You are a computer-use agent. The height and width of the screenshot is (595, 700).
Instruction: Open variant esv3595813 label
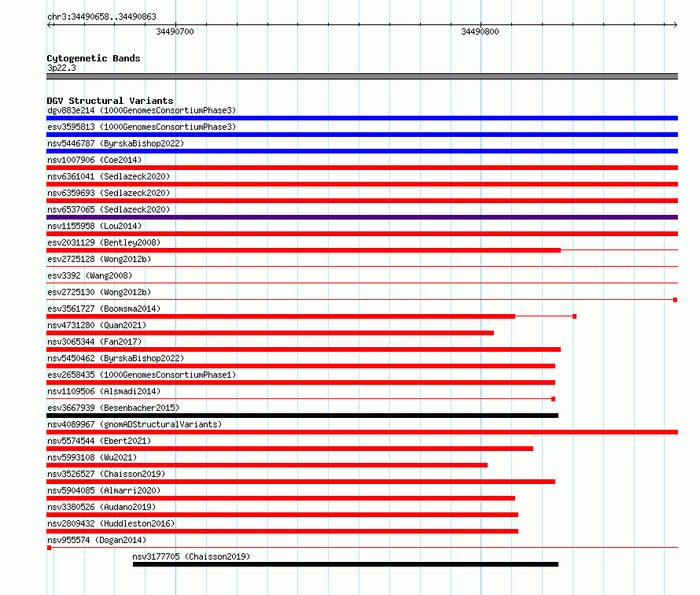[142, 127]
